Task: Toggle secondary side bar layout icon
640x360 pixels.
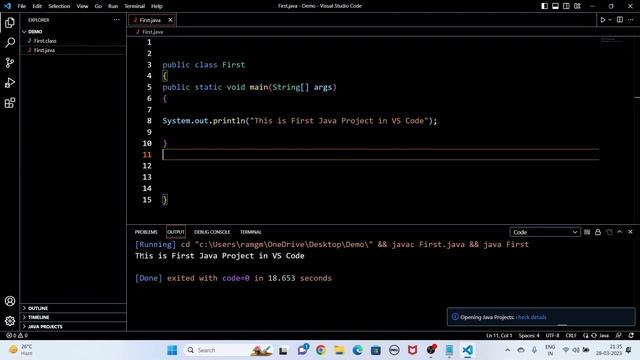Action: coord(566,6)
